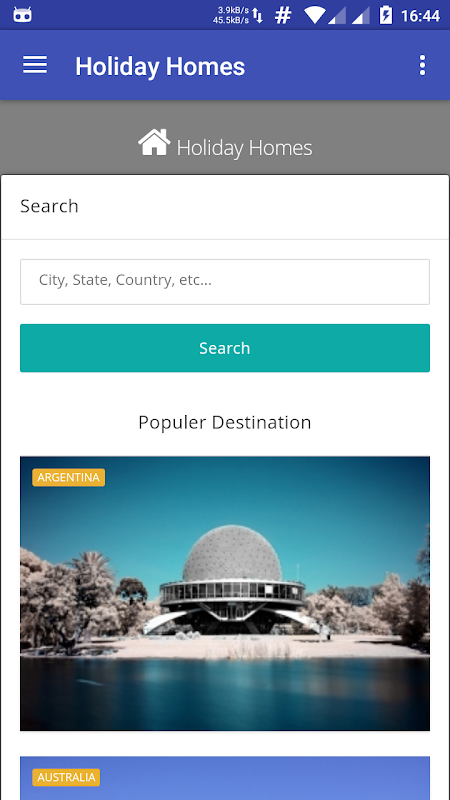450x800 pixels.
Task: Tap the robot notification icon in status bar
Action: click(x=22, y=15)
